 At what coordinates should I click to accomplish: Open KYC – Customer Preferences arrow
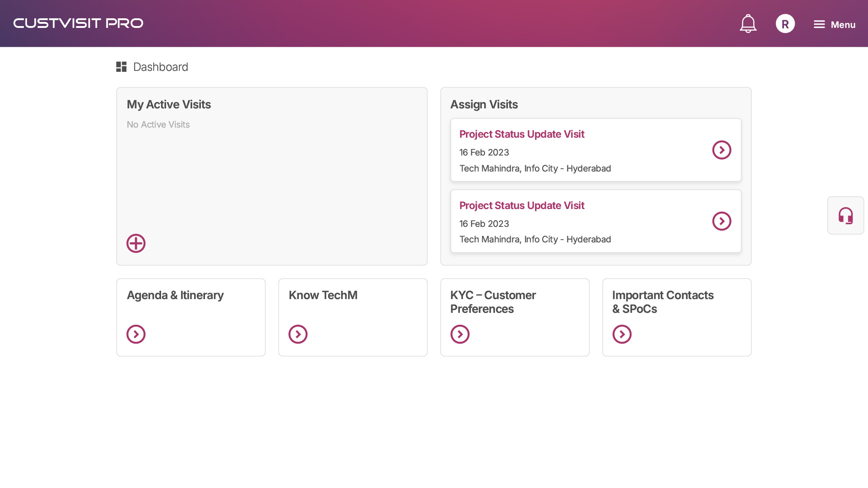point(460,334)
